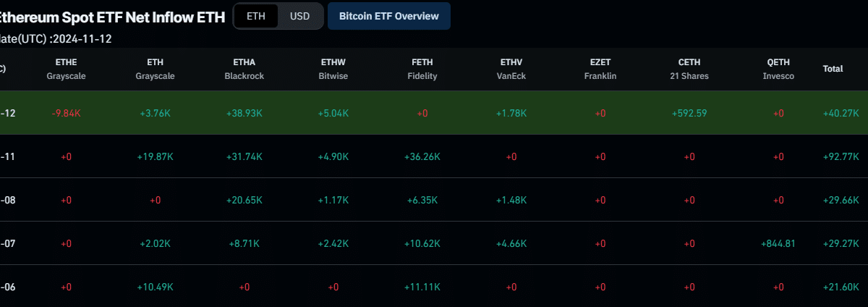Click the +36.26K Fidelity inflow cell
Image resolution: width=868 pixels, height=307 pixels.
pos(422,156)
